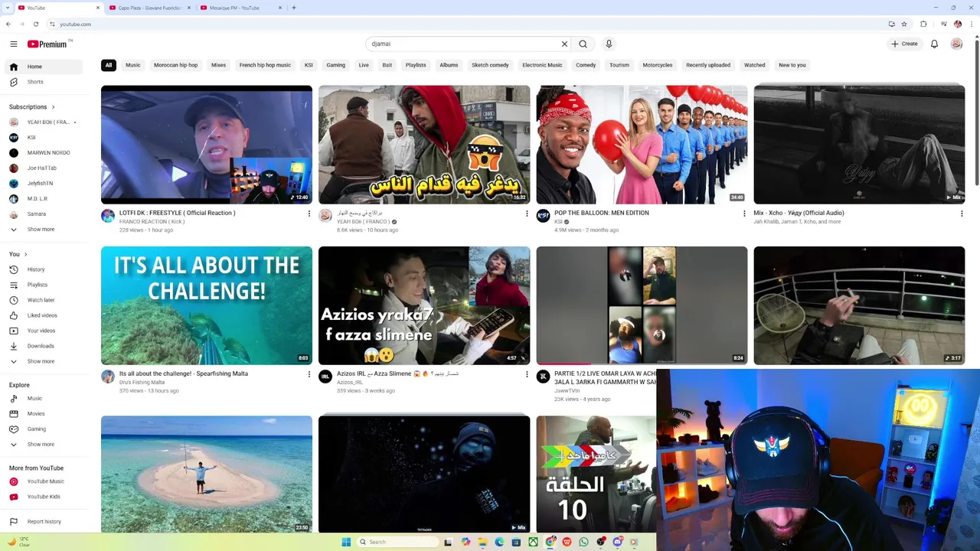The height and width of the screenshot is (551, 980).
Task: Open more options for LOTFI DK FREESTYLE video
Action: point(309,214)
